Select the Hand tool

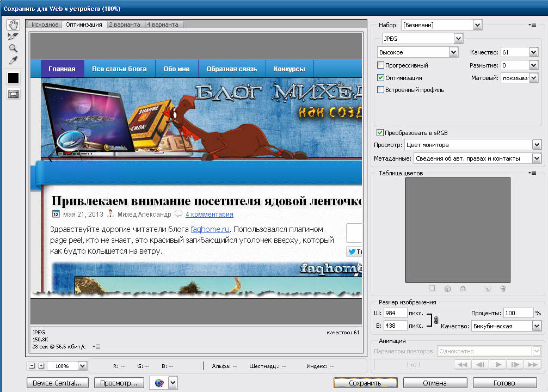pyautogui.click(x=13, y=25)
